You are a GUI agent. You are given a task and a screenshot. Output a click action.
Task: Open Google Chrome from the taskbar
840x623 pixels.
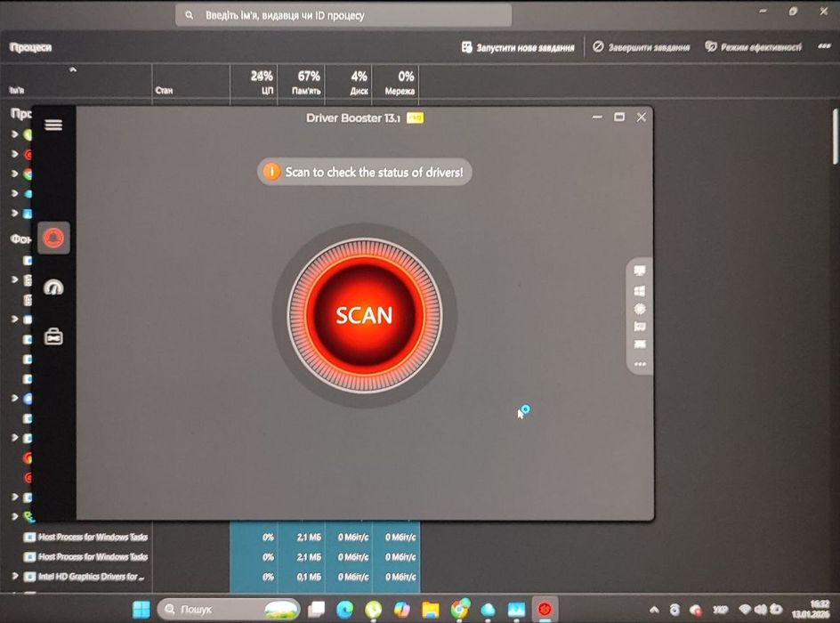click(460, 609)
